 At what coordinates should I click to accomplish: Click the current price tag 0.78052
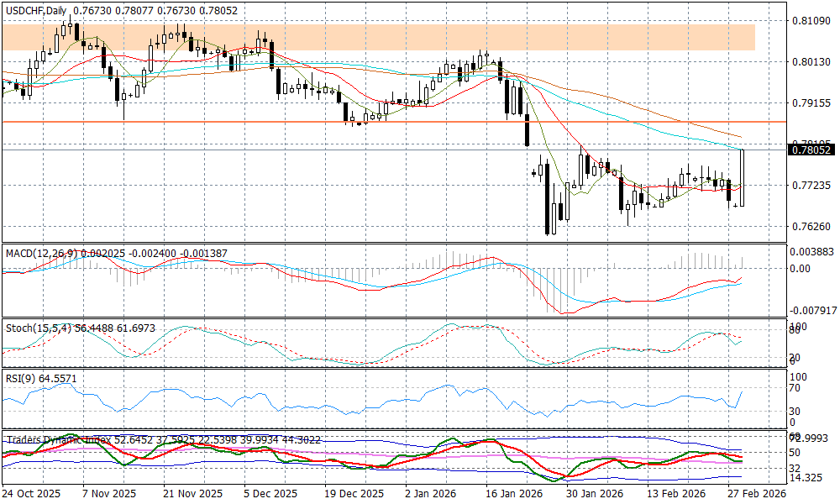(x=811, y=150)
